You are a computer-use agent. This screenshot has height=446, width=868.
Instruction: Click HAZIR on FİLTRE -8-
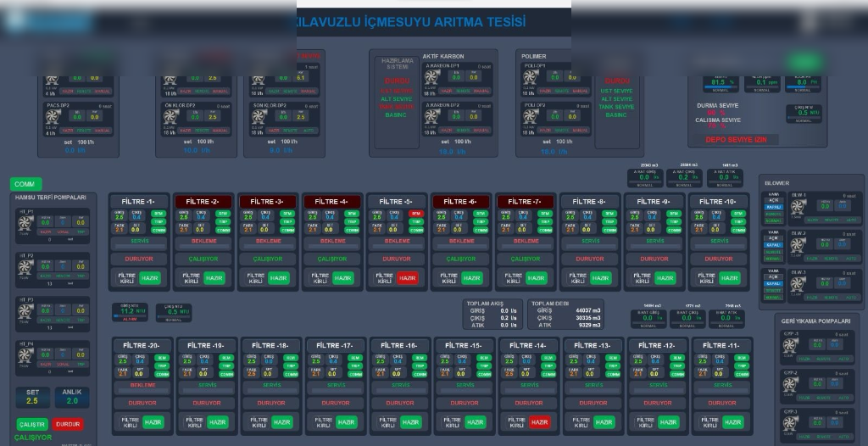click(601, 278)
